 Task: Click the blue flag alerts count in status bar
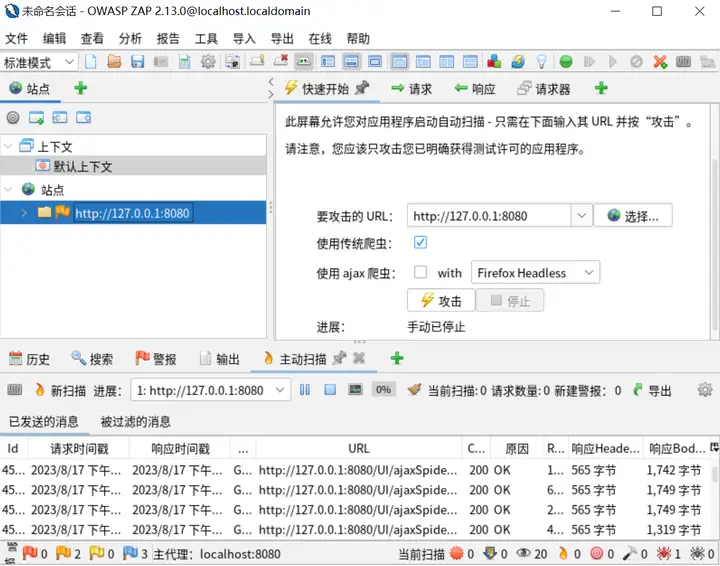(135, 554)
